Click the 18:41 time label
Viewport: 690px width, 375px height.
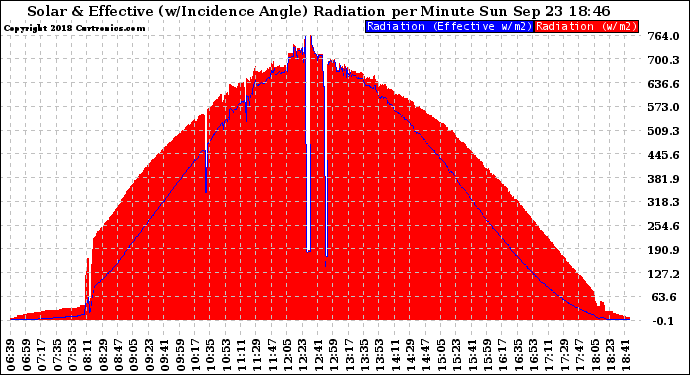pyautogui.click(x=626, y=355)
